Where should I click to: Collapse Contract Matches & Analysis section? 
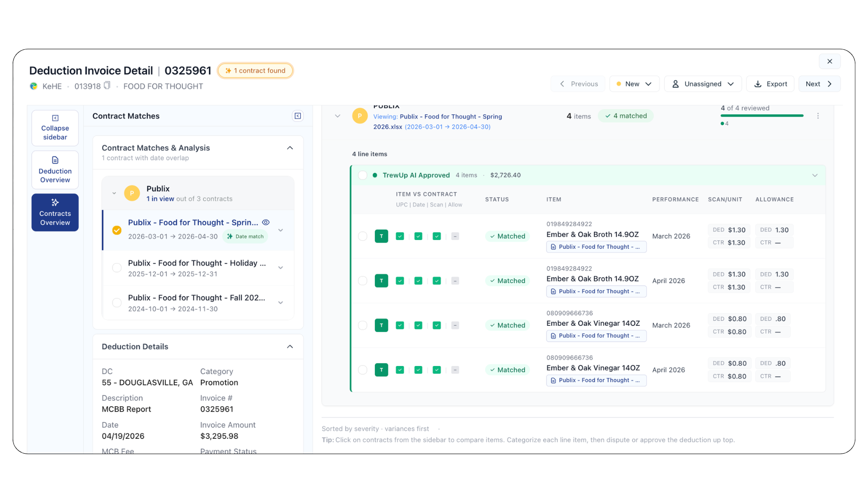click(x=290, y=148)
